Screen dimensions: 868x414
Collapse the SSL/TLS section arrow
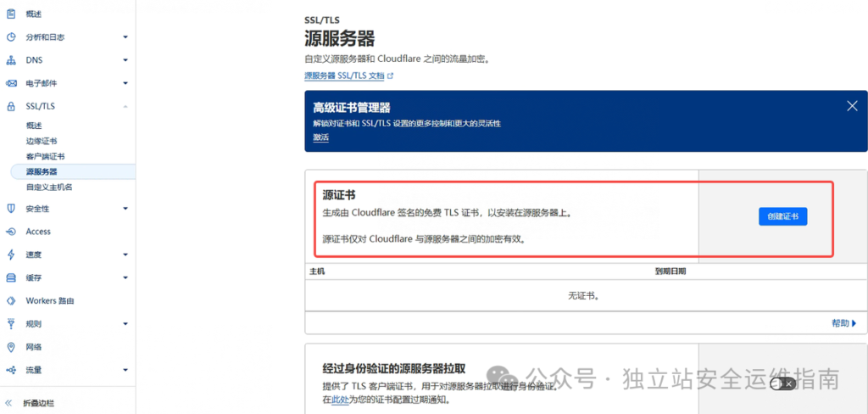125,106
